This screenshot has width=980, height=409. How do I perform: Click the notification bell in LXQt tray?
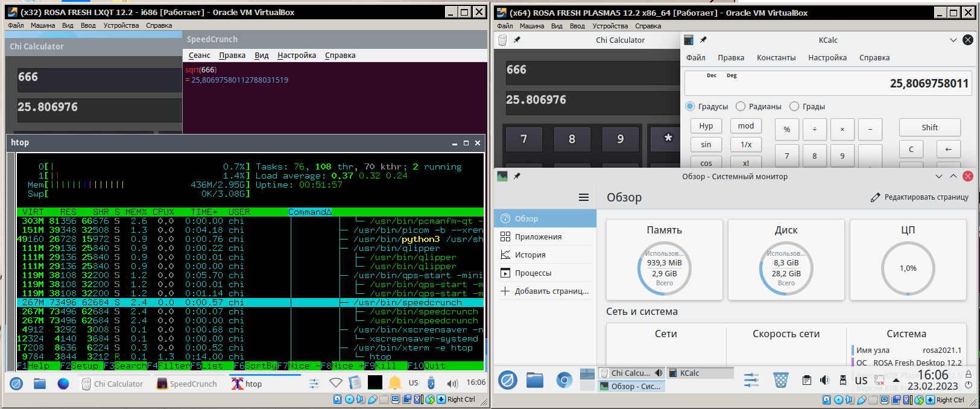pyautogui.click(x=395, y=383)
